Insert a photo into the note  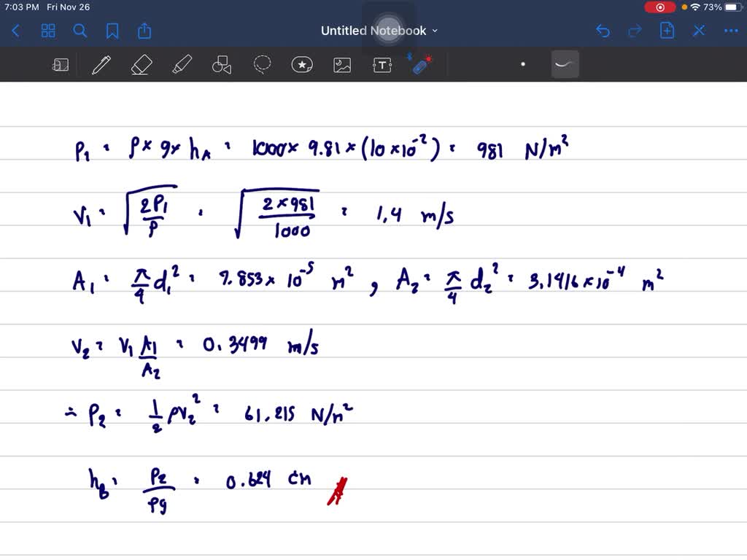[342, 64]
